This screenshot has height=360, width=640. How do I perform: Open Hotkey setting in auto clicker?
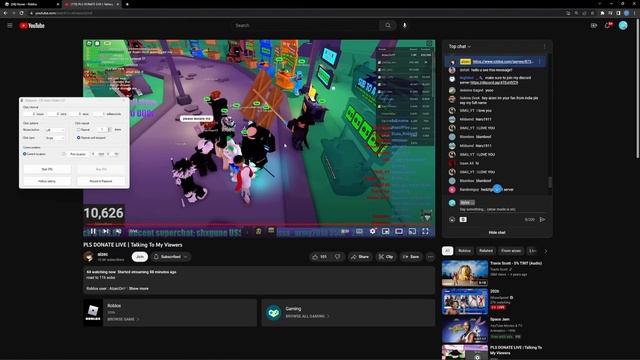pos(47,181)
